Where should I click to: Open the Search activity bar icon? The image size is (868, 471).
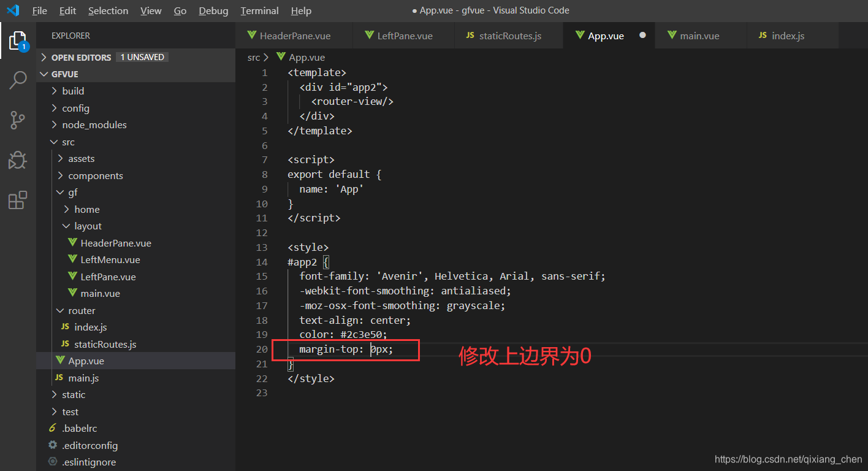click(18, 80)
